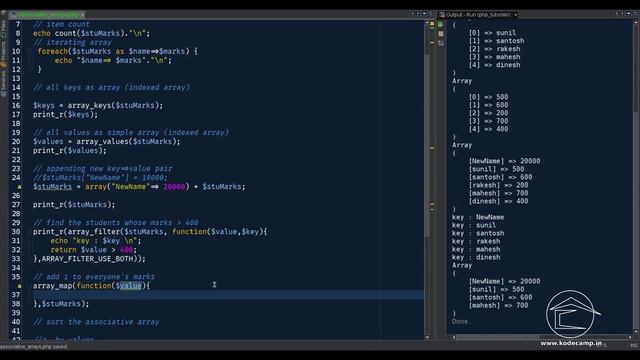Click the stop icon in the Output panel
This screenshot has width=640, height=360.
pyautogui.click(x=441, y=34)
